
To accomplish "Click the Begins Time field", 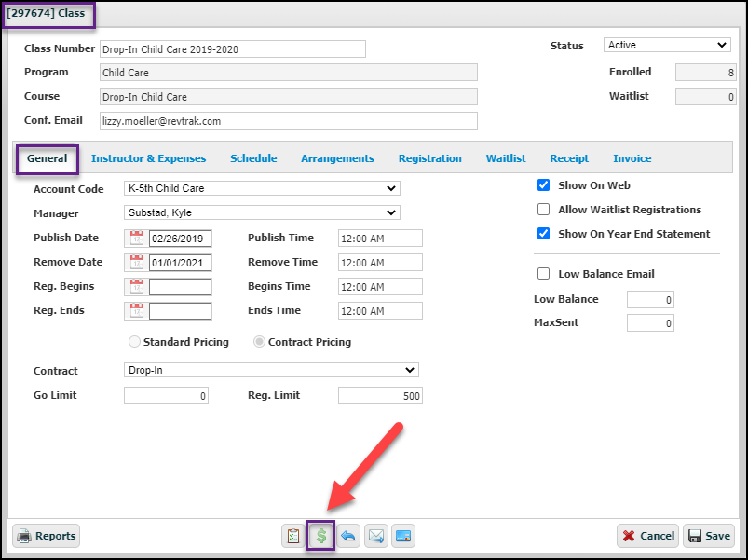I will click(x=380, y=287).
